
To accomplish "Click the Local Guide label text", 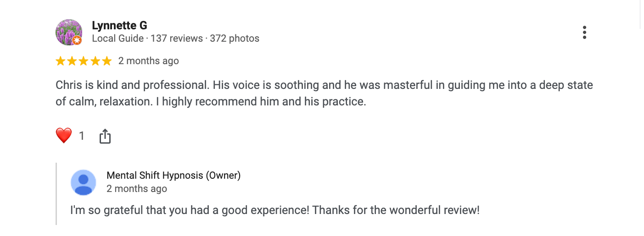I will [118, 38].
